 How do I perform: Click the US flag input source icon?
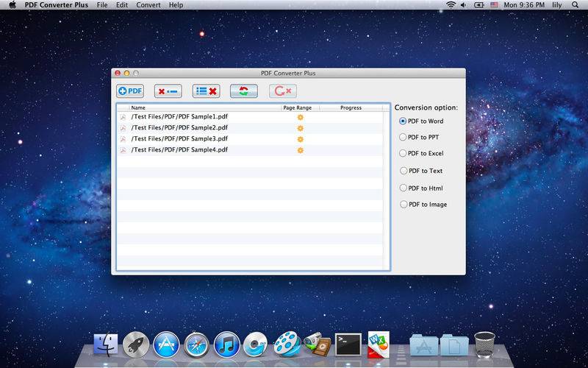(x=494, y=5)
